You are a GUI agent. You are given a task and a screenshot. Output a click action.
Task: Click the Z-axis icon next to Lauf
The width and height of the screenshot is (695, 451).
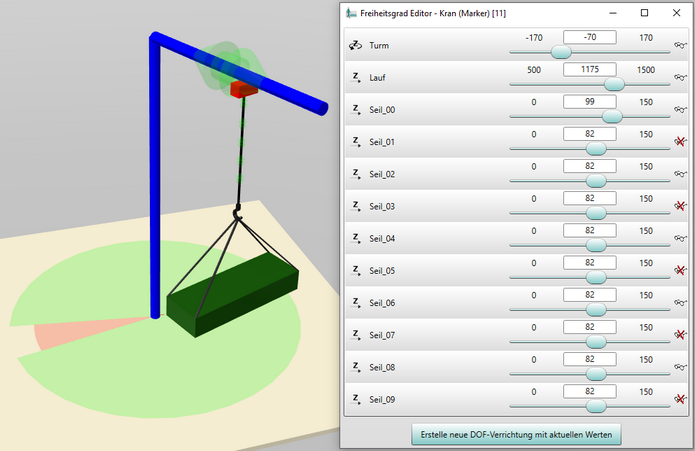355,77
